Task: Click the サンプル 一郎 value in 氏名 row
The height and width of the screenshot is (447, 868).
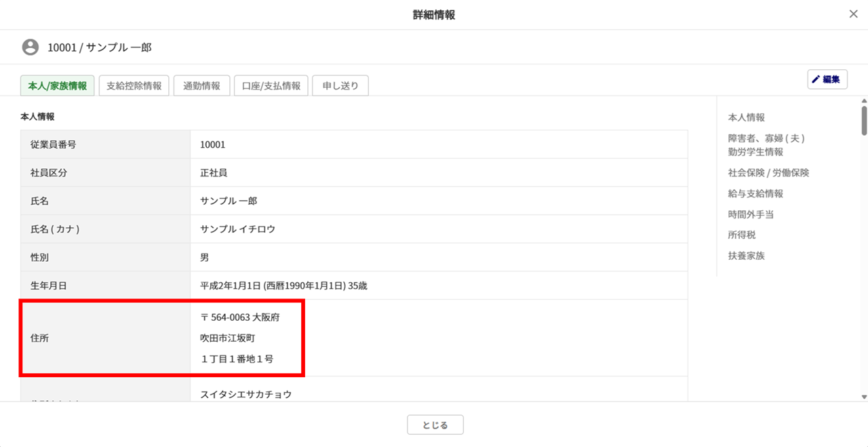Action: 229,201
